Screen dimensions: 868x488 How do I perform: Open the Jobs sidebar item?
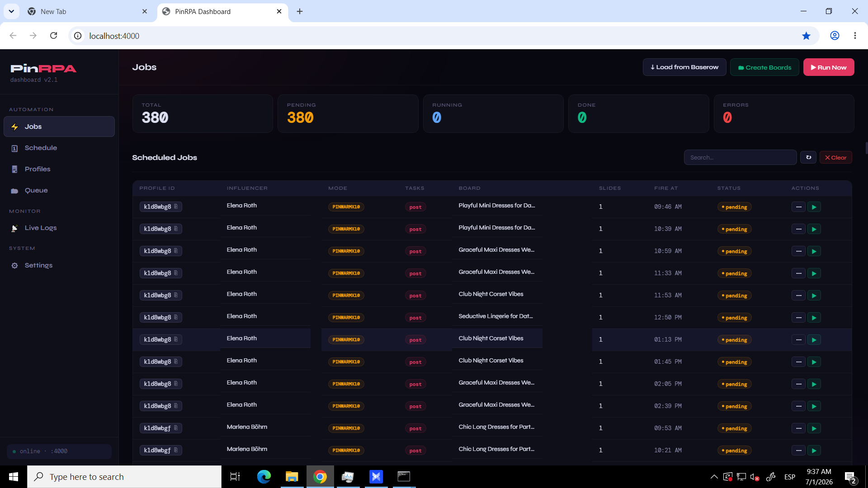pyautogui.click(x=59, y=127)
